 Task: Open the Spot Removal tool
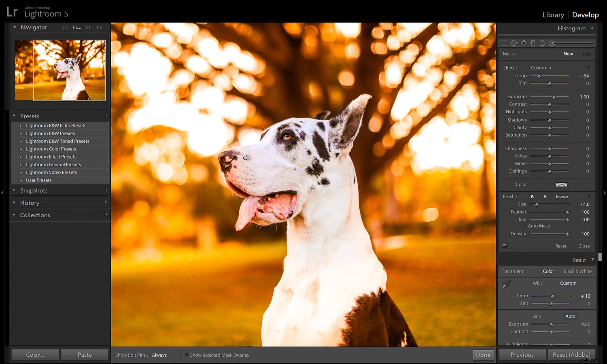514,42
